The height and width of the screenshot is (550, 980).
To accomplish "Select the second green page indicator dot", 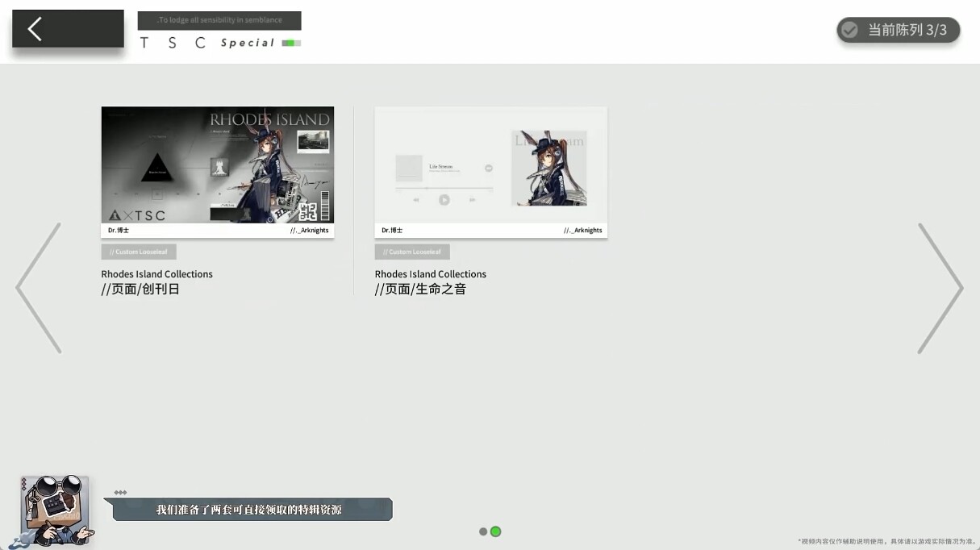I will click(x=496, y=531).
